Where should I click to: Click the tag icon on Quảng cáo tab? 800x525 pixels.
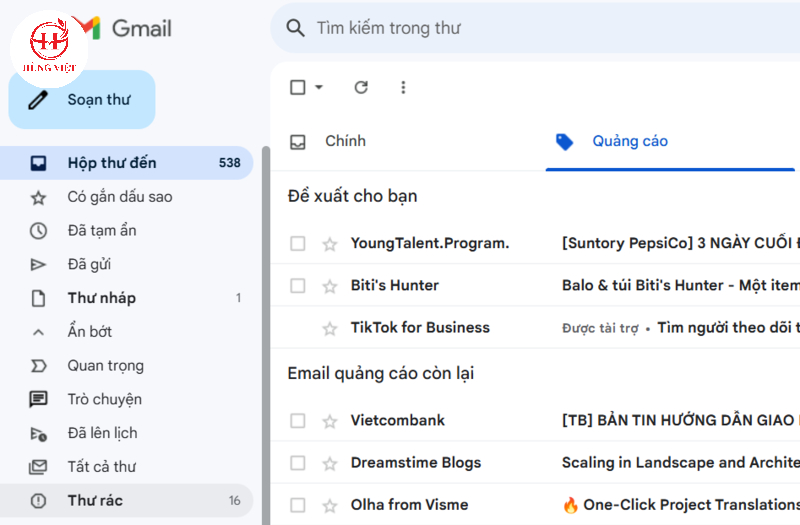point(564,142)
